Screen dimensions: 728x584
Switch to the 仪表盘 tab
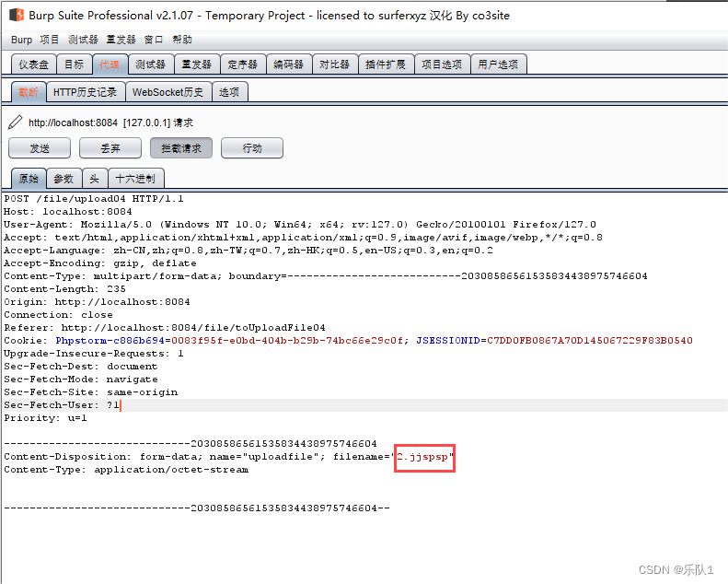pos(33,64)
